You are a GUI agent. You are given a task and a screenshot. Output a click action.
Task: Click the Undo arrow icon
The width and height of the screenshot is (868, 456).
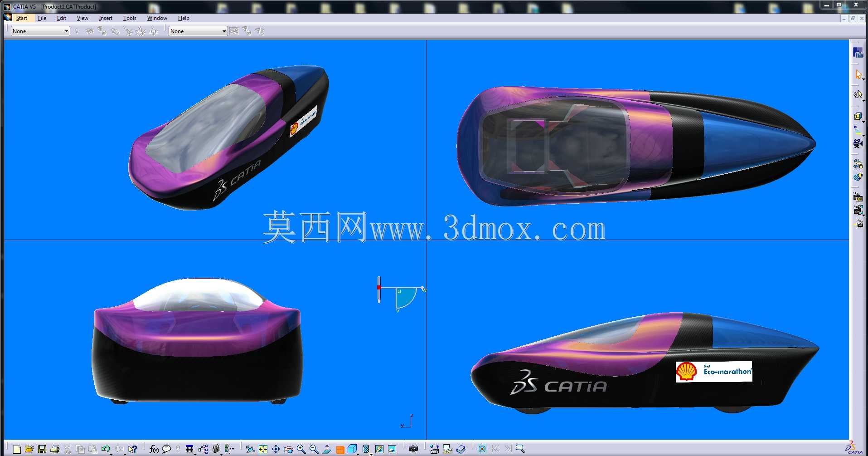(x=106, y=449)
